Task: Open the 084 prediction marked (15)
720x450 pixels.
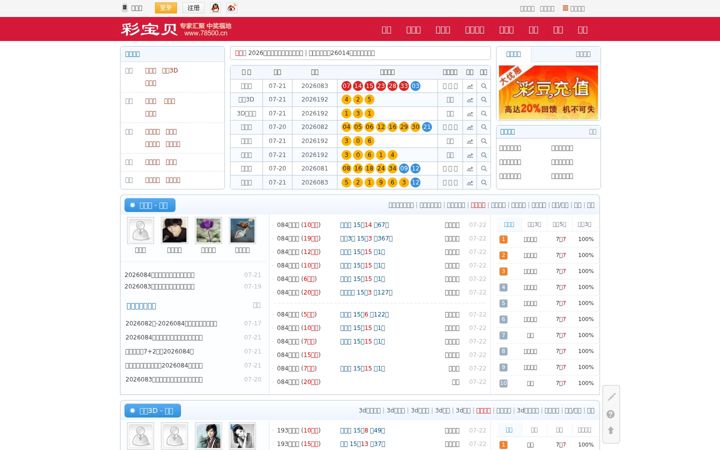Action: click(x=298, y=355)
